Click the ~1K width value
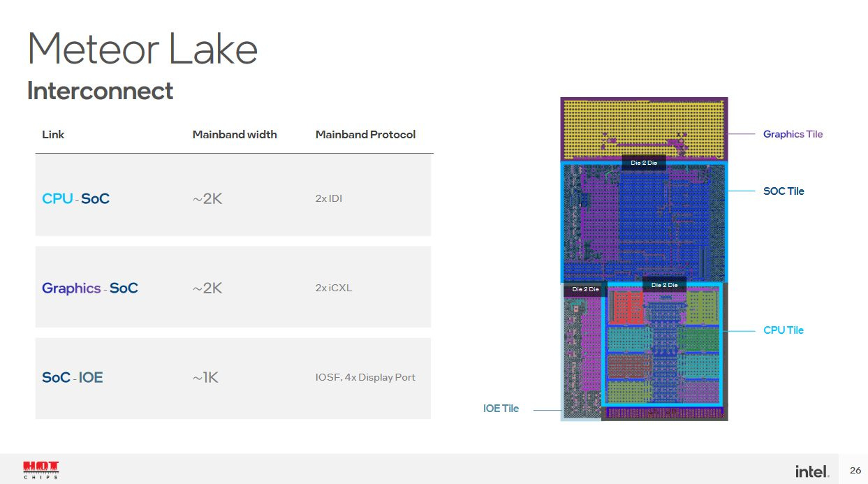 click(205, 377)
